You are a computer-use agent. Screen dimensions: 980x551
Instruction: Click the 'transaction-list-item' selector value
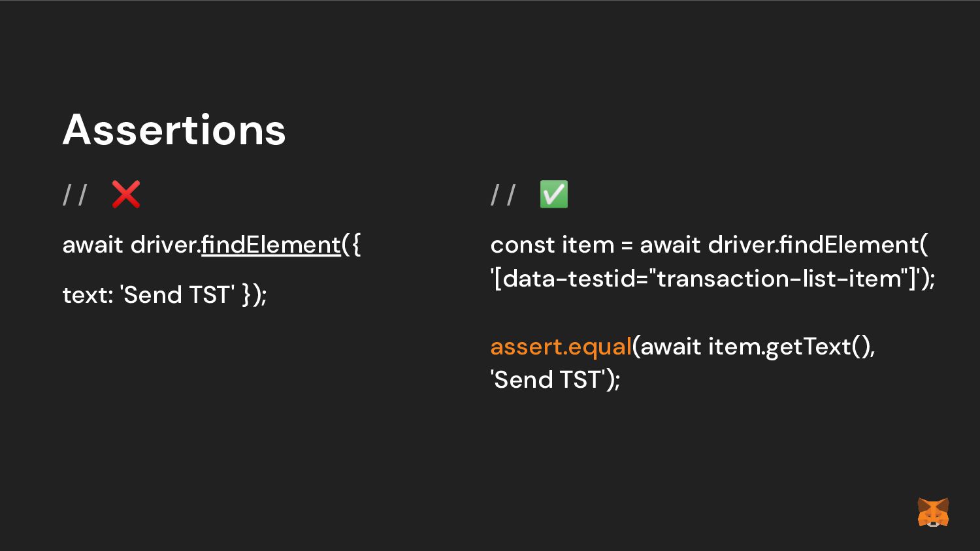(779, 279)
